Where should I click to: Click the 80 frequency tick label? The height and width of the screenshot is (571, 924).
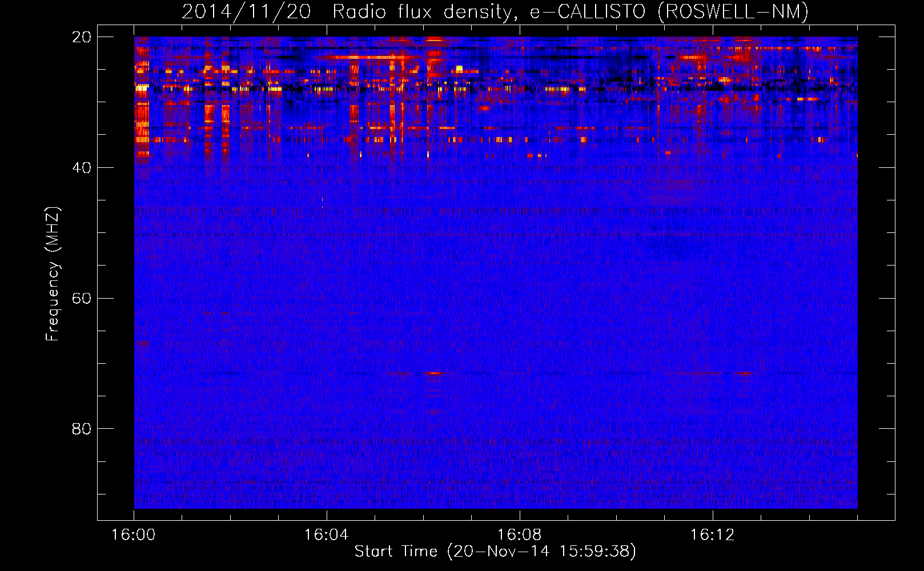click(x=82, y=429)
